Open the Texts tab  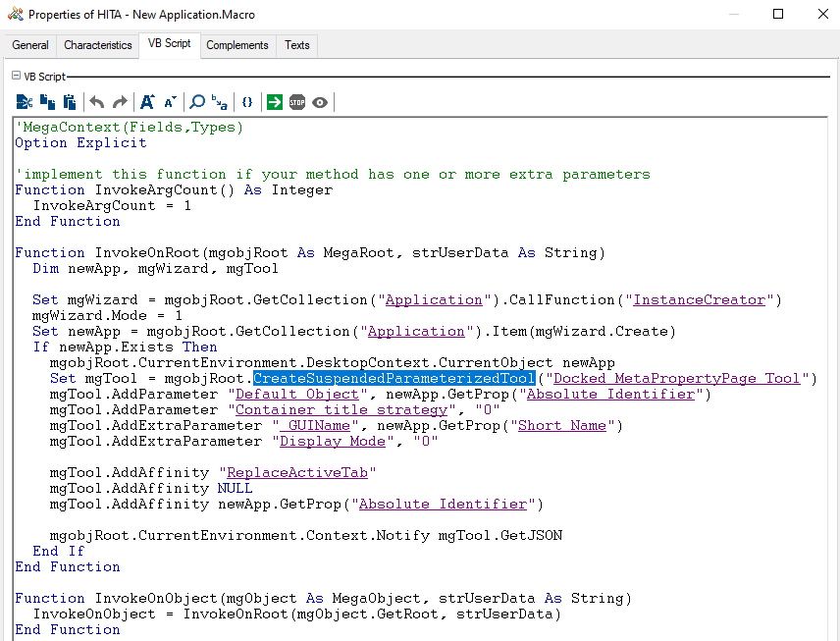[296, 45]
